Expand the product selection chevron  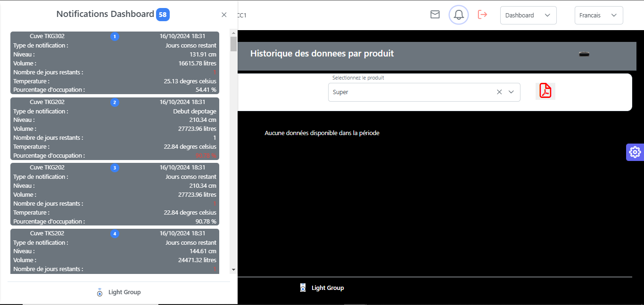tap(511, 92)
